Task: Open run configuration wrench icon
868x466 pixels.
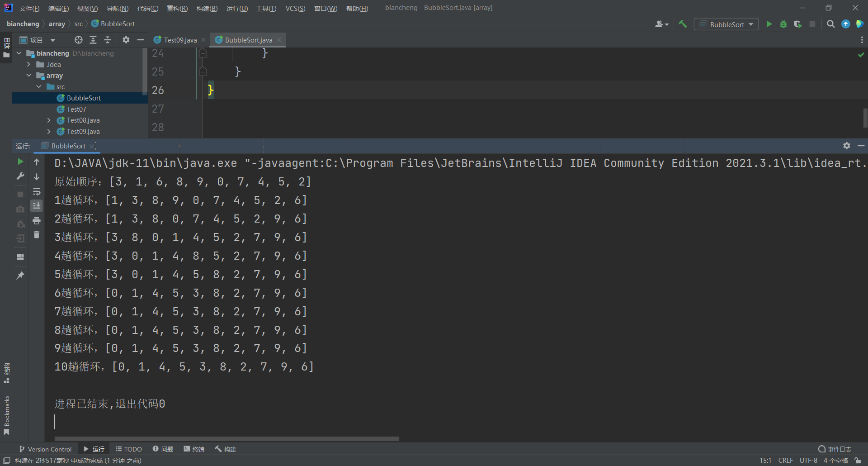Action: pyautogui.click(x=20, y=176)
